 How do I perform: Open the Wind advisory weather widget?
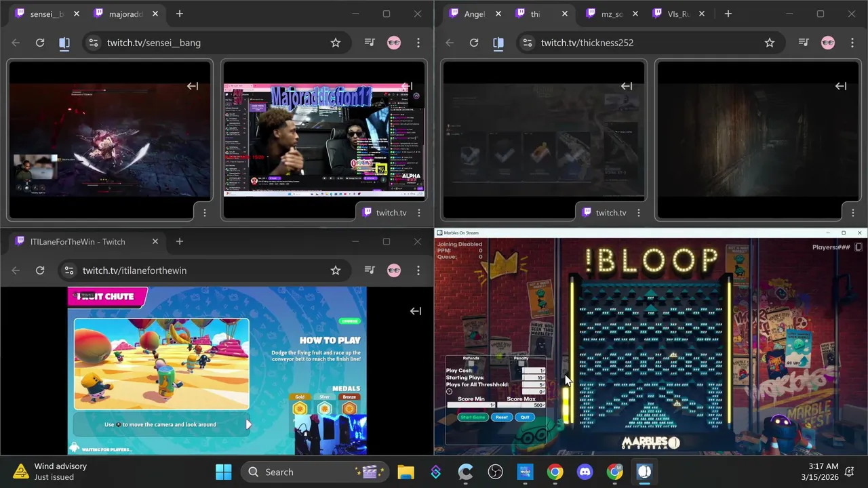click(51, 472)
